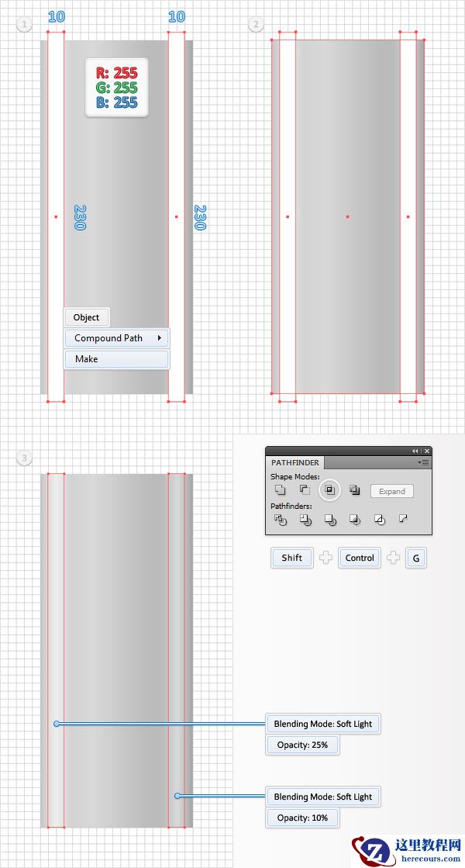This screenshot has width=465, height=868.
Task: Open the Pathfinder panel options menu
Action: [x=424, y=462]
